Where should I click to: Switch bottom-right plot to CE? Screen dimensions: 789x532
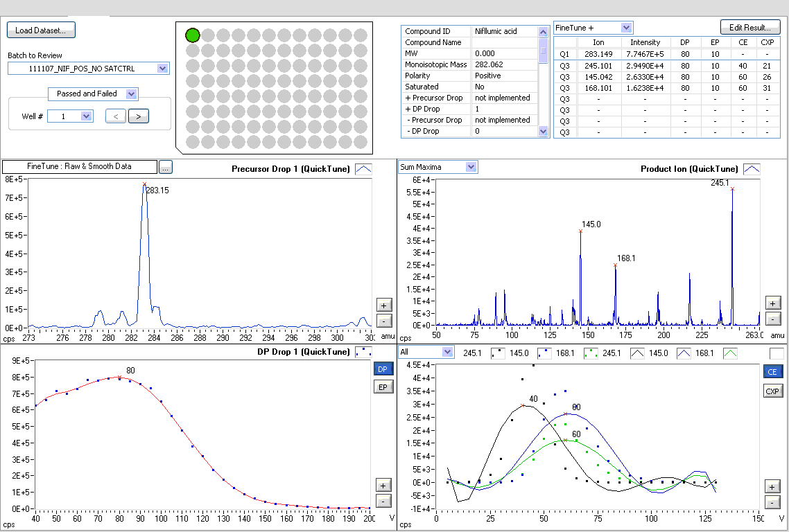pos(772,371)
